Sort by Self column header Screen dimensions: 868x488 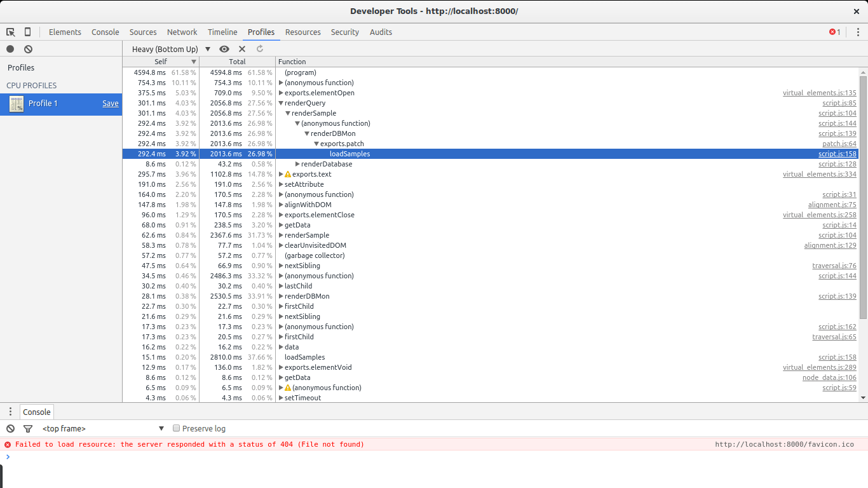coord(161,62)
